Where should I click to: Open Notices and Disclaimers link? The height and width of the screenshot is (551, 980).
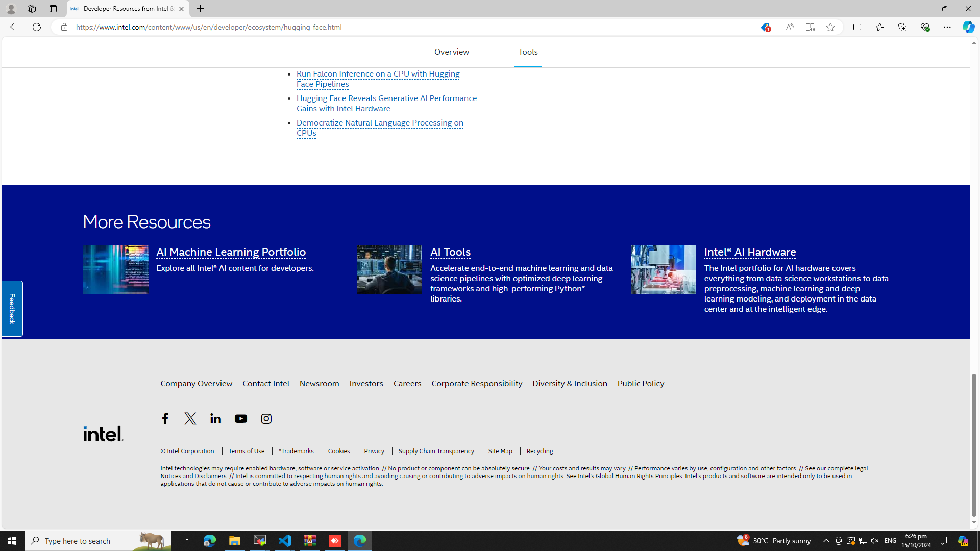point(193,476)
